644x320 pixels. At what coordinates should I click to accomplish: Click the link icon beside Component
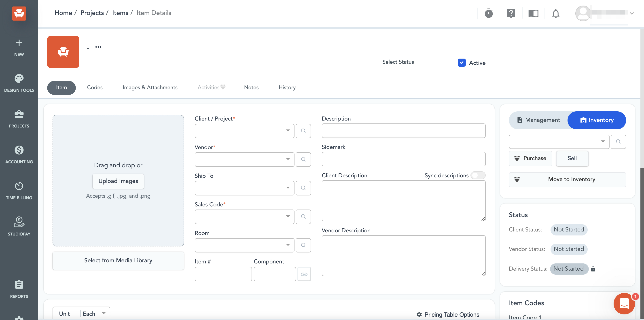click(304, 274)
